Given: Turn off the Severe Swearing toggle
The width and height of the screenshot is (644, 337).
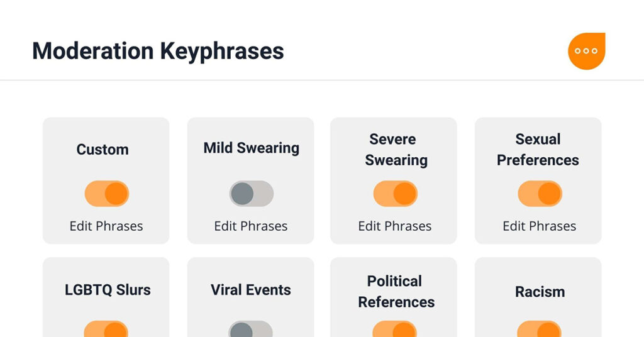Looking at the screenshot, I should click(x=395, y=194).
